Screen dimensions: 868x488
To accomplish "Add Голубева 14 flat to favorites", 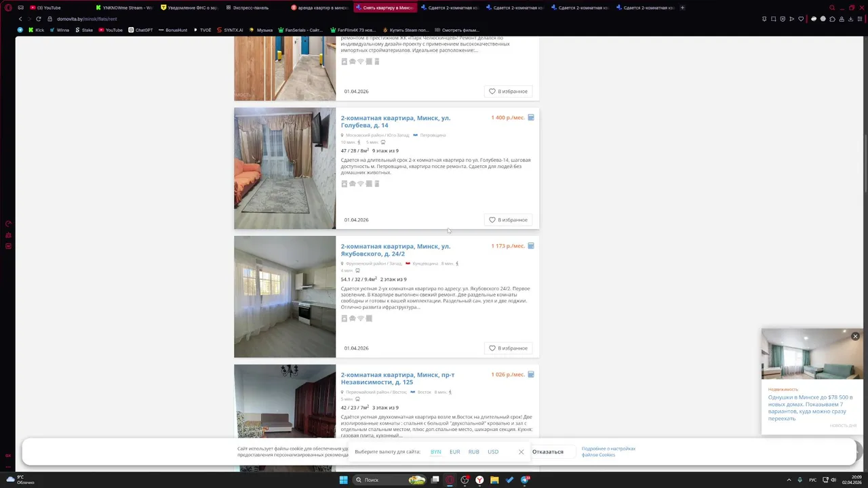I will click(509, 220).
